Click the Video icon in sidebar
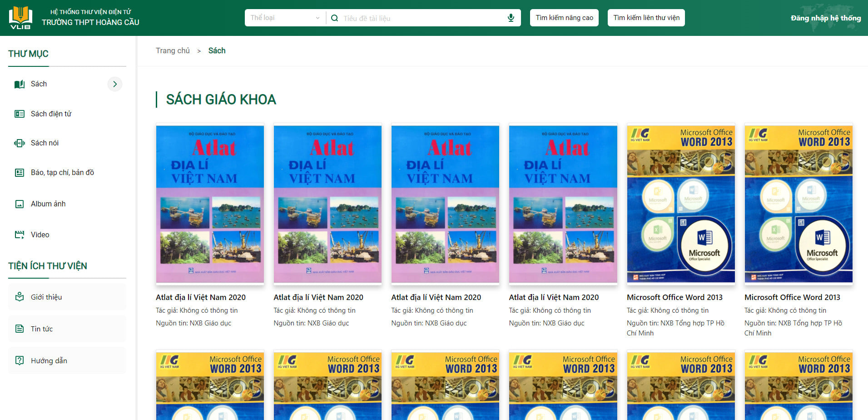The image size is (868, 420). [x=20, y=235]
